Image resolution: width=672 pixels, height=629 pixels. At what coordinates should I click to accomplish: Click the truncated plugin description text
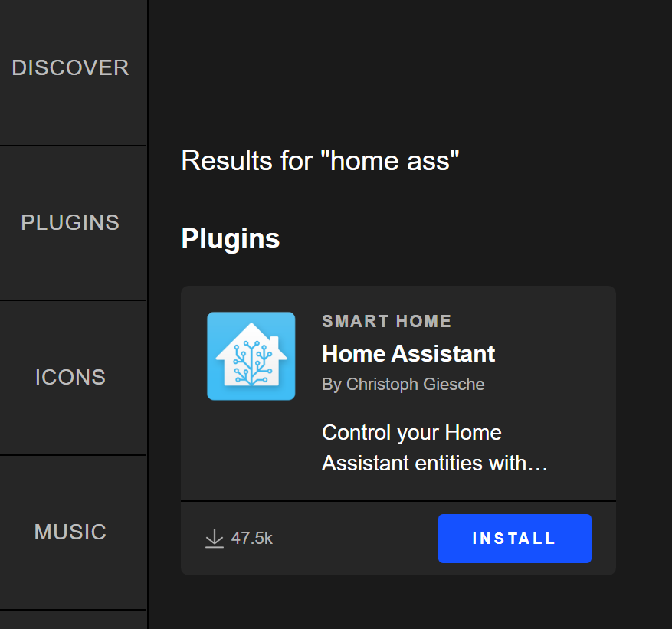pos(434,447)
